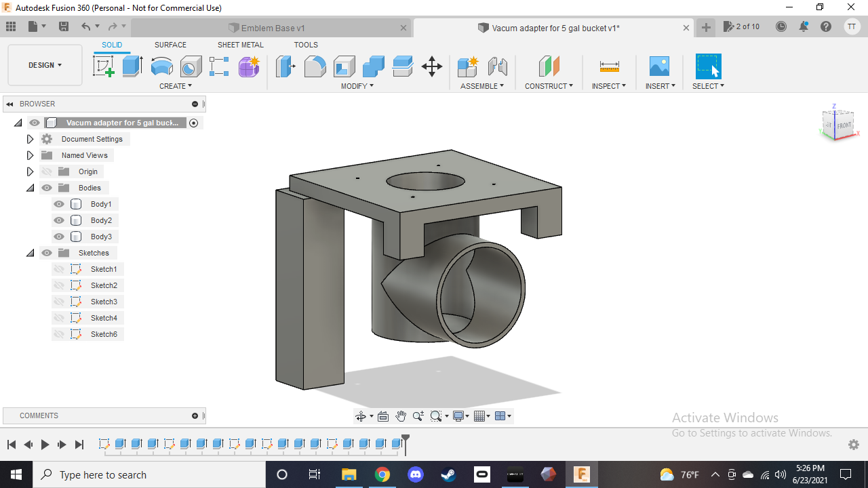Expand Named Views node
The width and height of the screenshot is (868, 488).
coord(30,155)
